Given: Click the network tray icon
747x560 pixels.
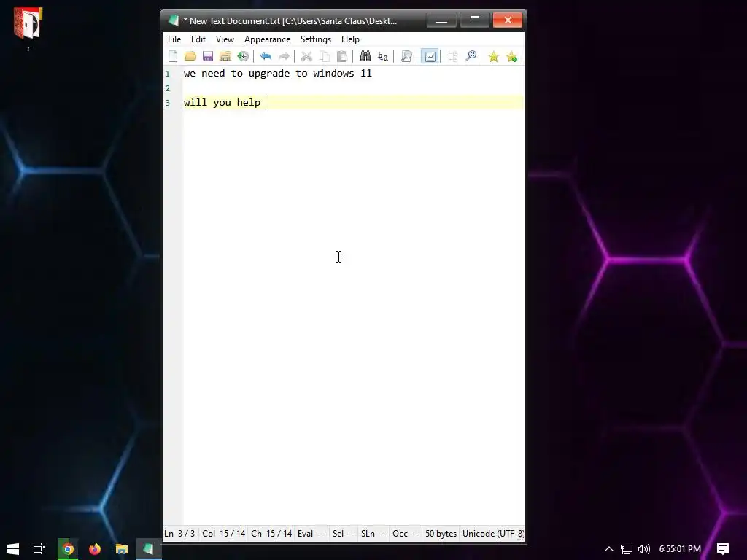Looking at the screenshot, I should pyautogui.click(x=627, y=549).
